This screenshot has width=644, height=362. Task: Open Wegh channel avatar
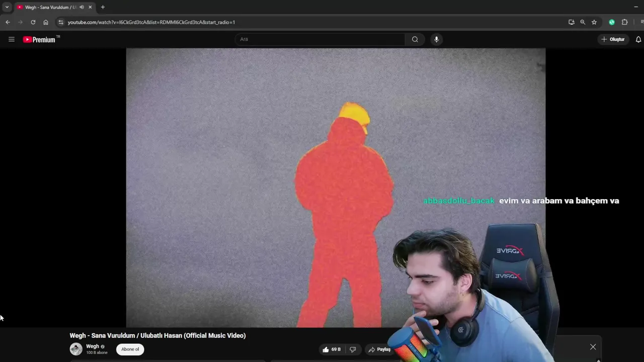pyautogui.click(x=76, y=349)
